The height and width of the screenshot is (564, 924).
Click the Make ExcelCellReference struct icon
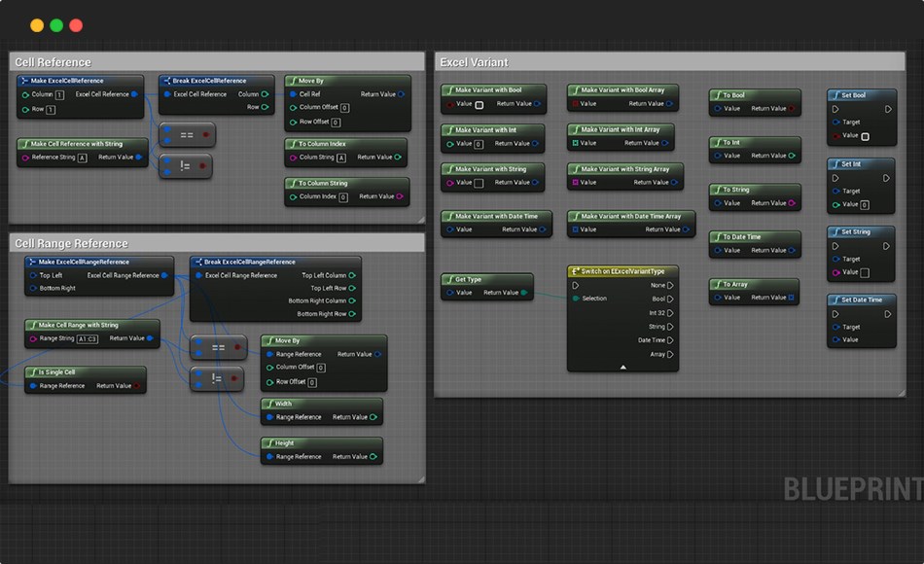[24, 81]
